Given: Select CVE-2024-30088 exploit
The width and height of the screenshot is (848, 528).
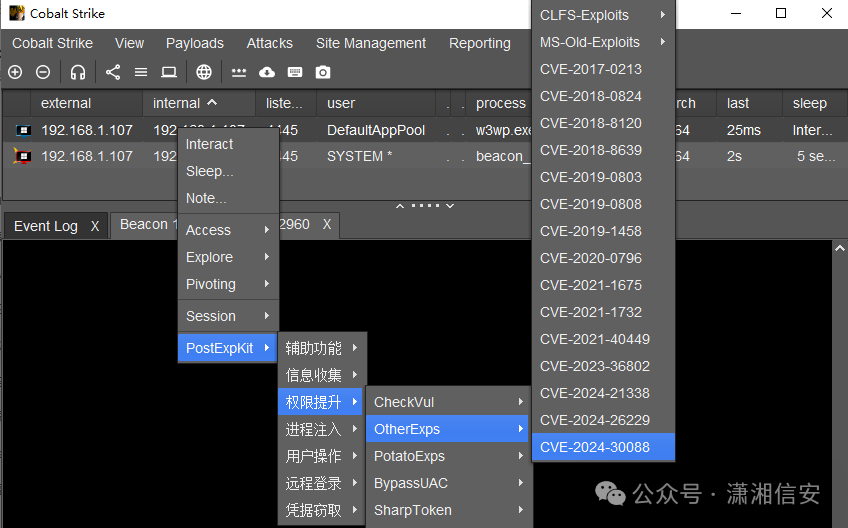Looking at the screenshot, I should [603, 447].
